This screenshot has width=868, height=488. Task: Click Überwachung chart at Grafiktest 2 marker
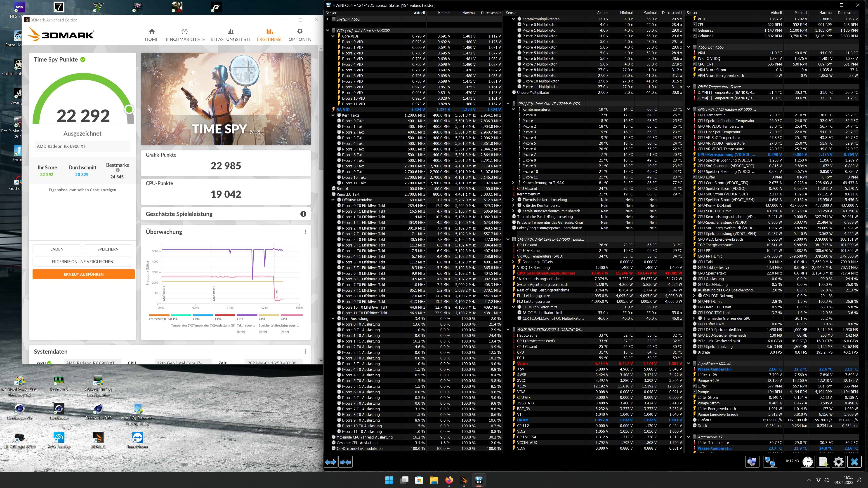[x=211, y=273]
